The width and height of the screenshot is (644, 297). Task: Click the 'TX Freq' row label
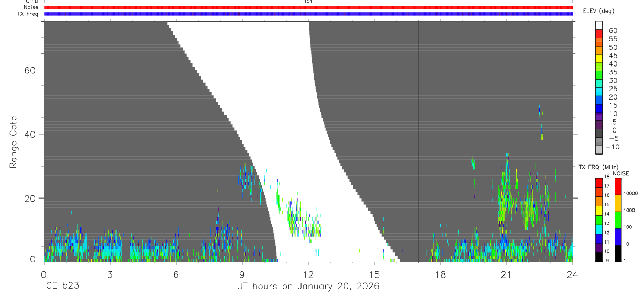click(x=29, y=14)
